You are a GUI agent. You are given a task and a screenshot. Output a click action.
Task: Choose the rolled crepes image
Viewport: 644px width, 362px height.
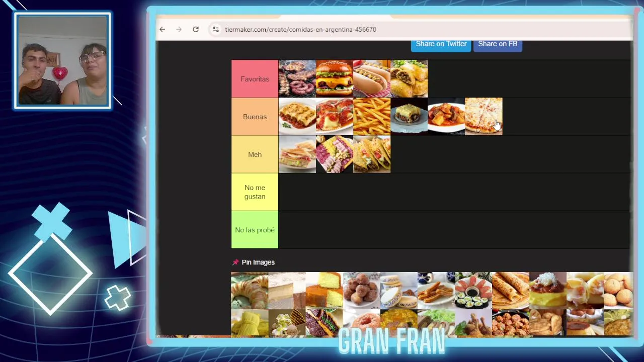point(510,291)
